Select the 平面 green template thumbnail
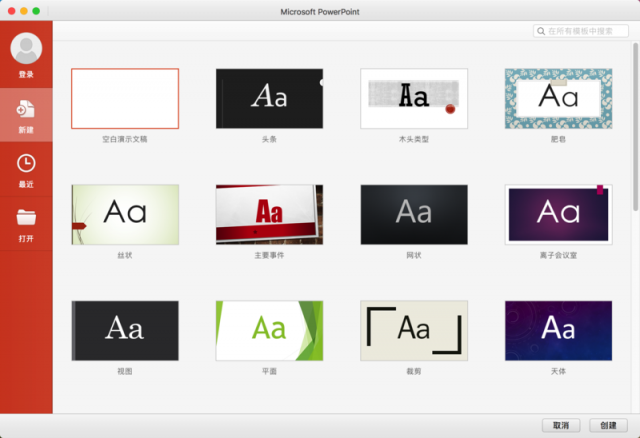 point(269,331)
